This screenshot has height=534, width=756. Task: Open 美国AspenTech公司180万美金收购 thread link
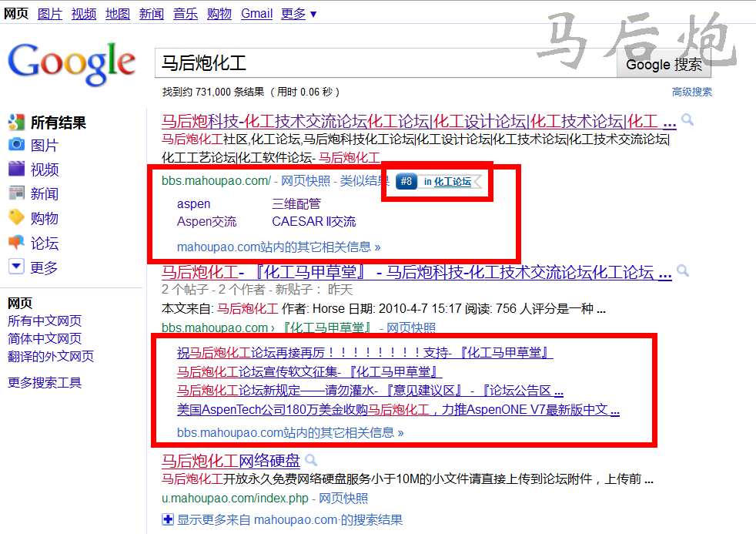398,409
